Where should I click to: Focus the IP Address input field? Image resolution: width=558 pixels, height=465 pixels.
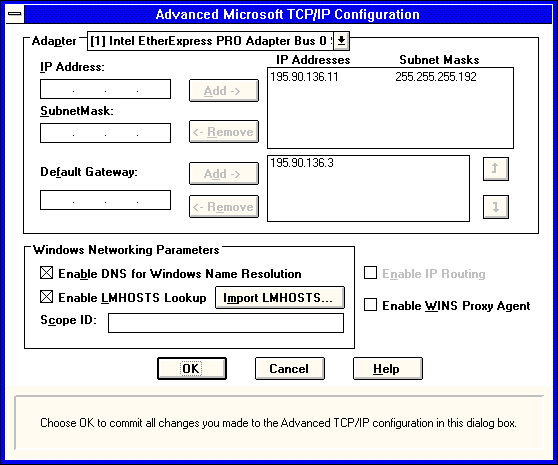tap(105, 89)
